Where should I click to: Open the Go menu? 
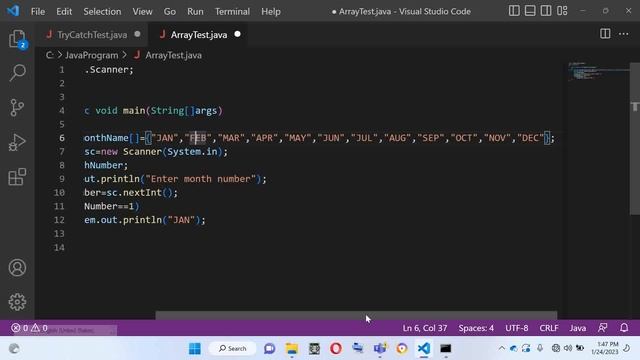169,11
